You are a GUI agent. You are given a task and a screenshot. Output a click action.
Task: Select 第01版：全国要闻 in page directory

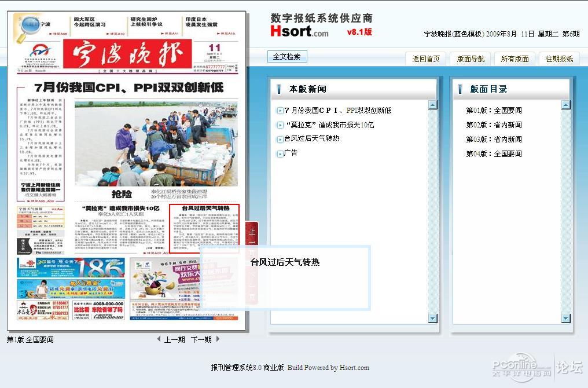[494, 111]
